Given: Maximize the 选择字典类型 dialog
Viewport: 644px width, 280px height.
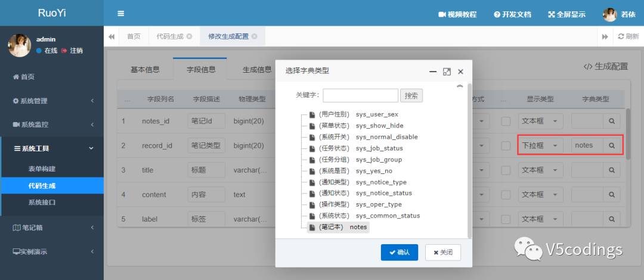Looking at the screenshot, I should click(x=447, y=71).
